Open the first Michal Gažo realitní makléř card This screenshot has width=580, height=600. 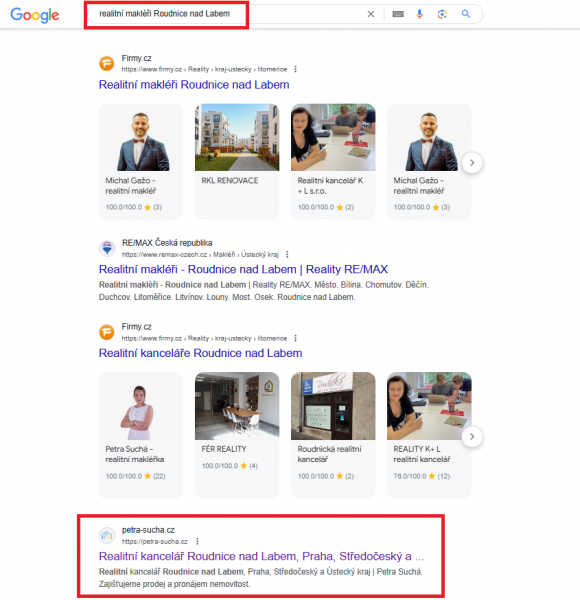point(141,161)
